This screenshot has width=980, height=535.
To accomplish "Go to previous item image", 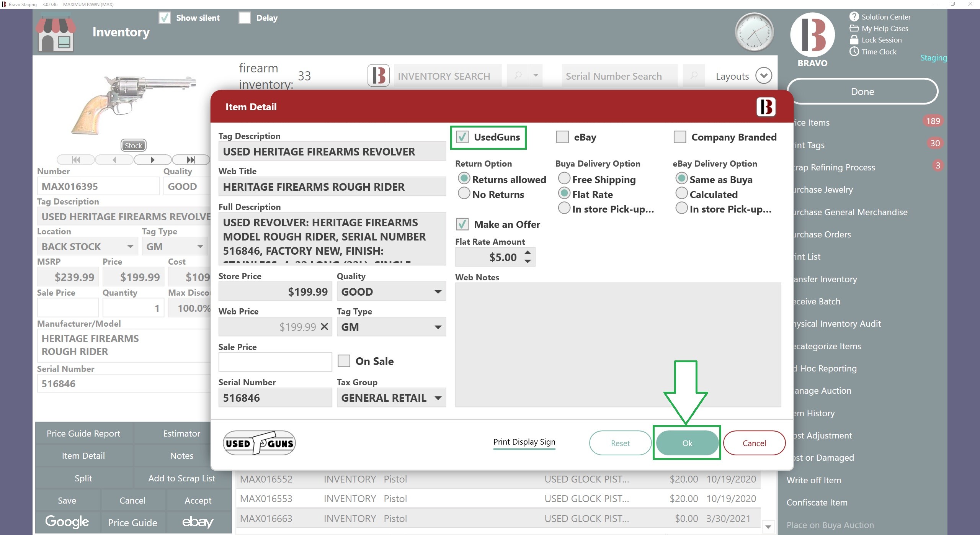I will pos(114,160).
